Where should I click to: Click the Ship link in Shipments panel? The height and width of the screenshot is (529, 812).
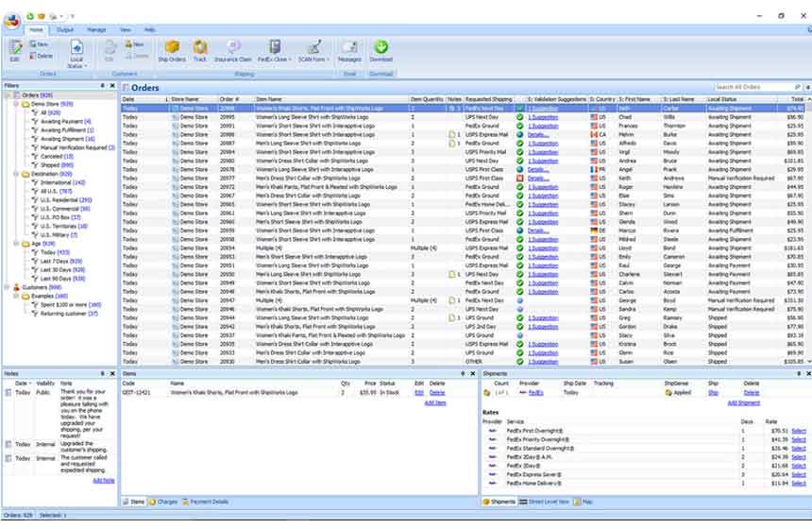click(x=713, y=393)
